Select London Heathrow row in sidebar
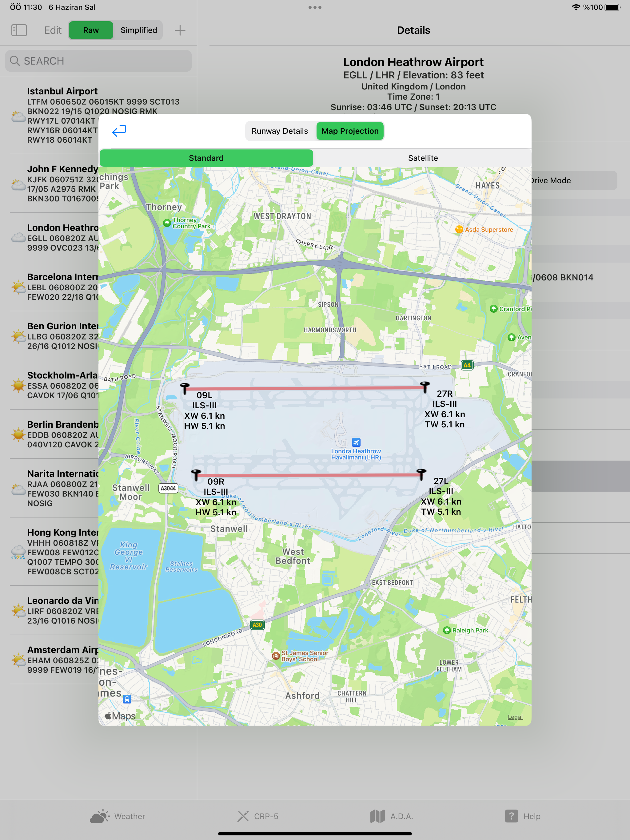The image size is (630, 840). click(50, 237)
